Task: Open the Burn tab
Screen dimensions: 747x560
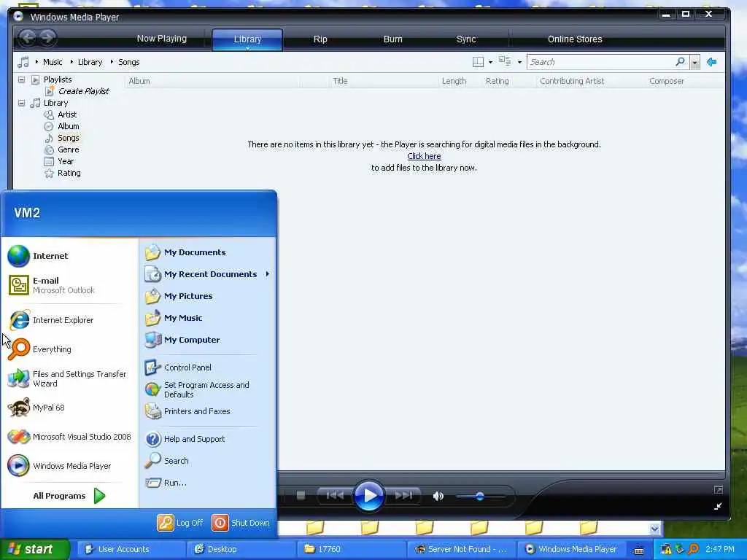Action: 393,39
